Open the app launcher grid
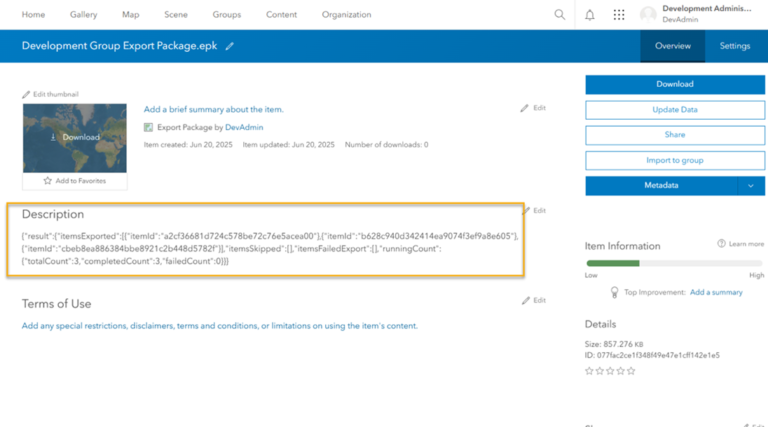The height and width of the screenshot is (427, 768). (619, 15)
